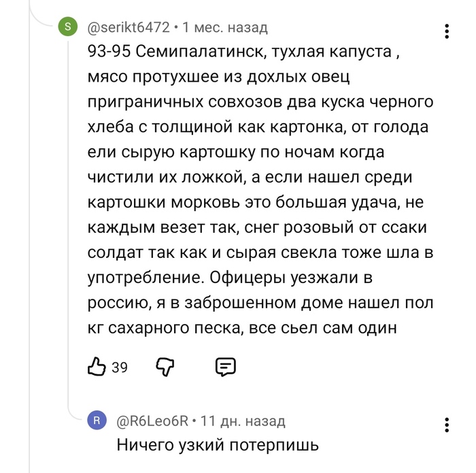
Task: Click the like count 39
Action: [x=120, y=368]
